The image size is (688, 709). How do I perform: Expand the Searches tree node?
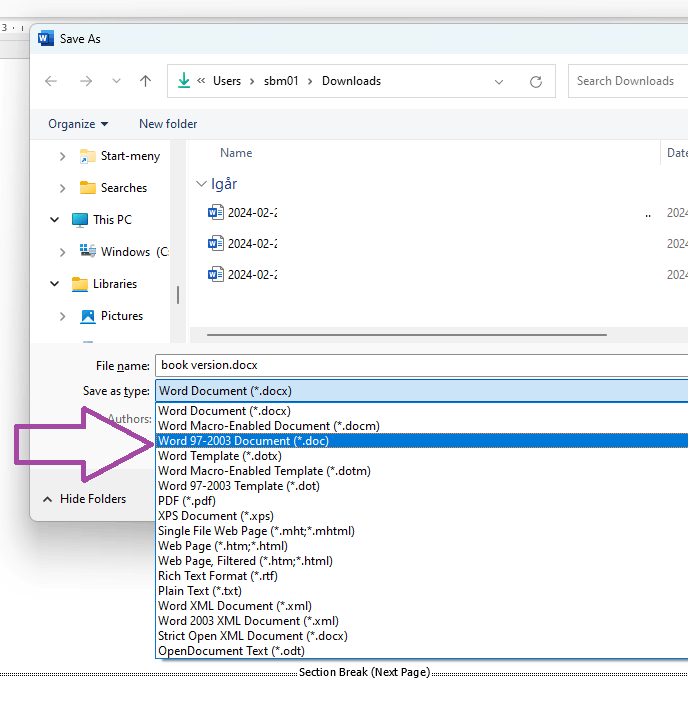point(62,188)
